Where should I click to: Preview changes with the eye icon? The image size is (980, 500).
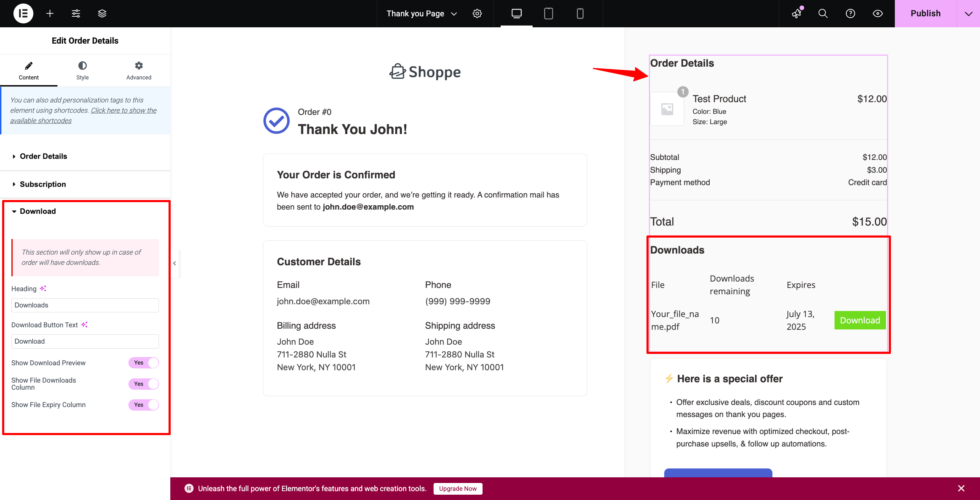coord(877,14)
